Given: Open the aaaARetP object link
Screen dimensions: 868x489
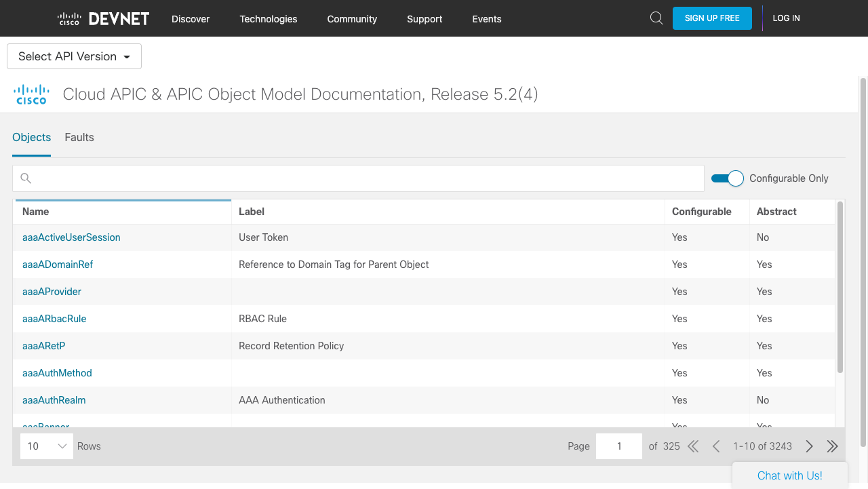Looking at the screenshot, I should coord(43,346).
